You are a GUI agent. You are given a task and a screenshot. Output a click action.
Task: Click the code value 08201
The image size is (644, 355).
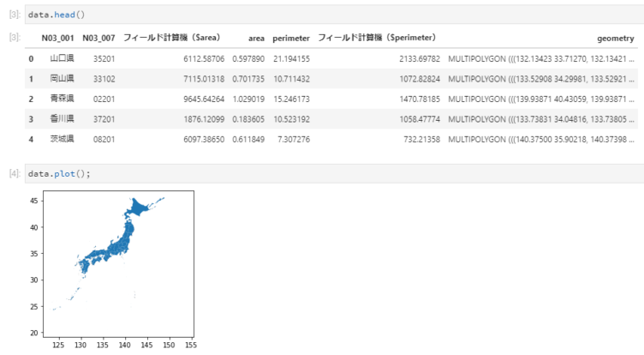click(104, 140)
